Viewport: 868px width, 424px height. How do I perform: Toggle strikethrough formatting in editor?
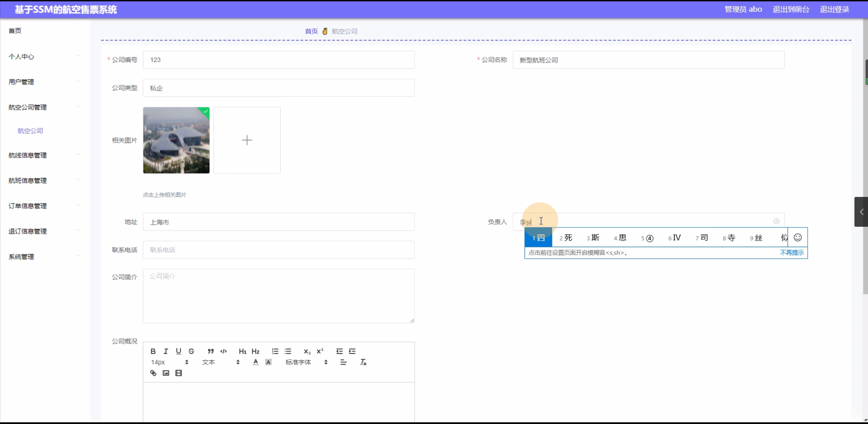[191, 351]
